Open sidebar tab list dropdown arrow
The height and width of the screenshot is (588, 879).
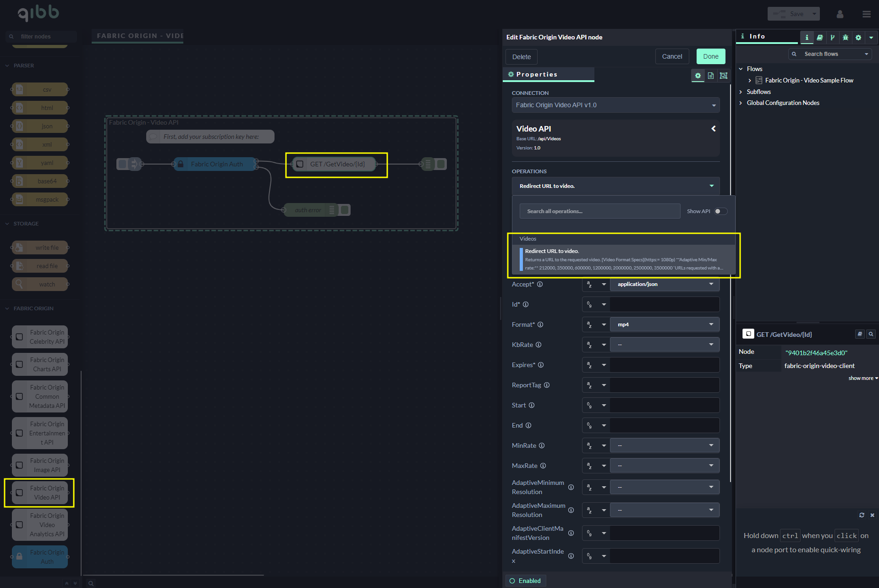click(x=871, y=38)
